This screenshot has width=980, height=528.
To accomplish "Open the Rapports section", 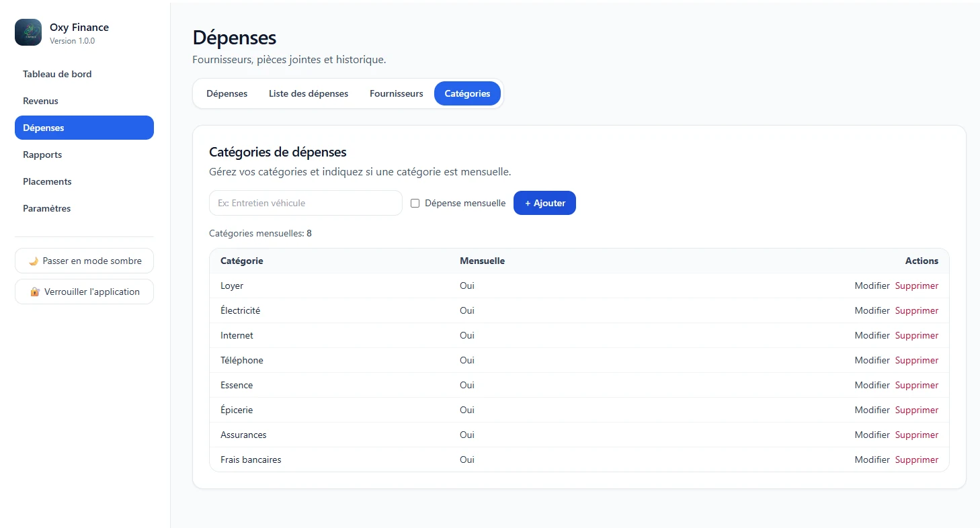I will point(84,155).
